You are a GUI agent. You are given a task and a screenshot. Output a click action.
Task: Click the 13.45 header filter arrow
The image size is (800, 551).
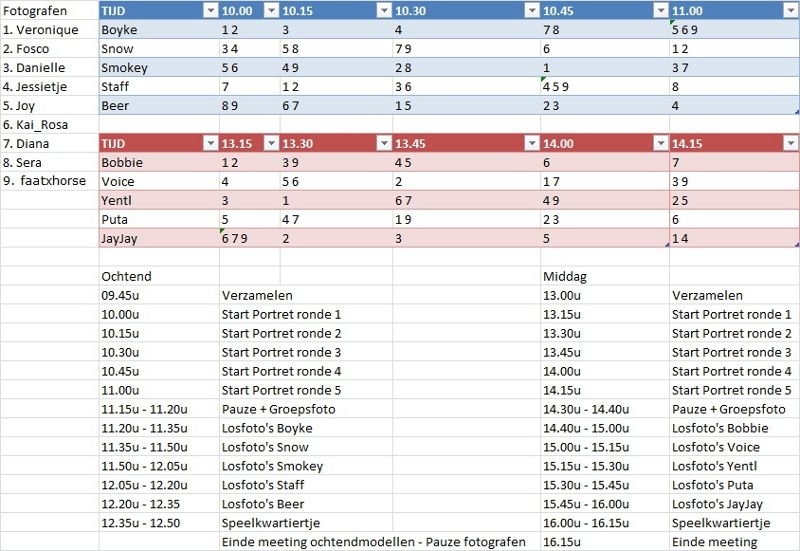tap(532, 143)
